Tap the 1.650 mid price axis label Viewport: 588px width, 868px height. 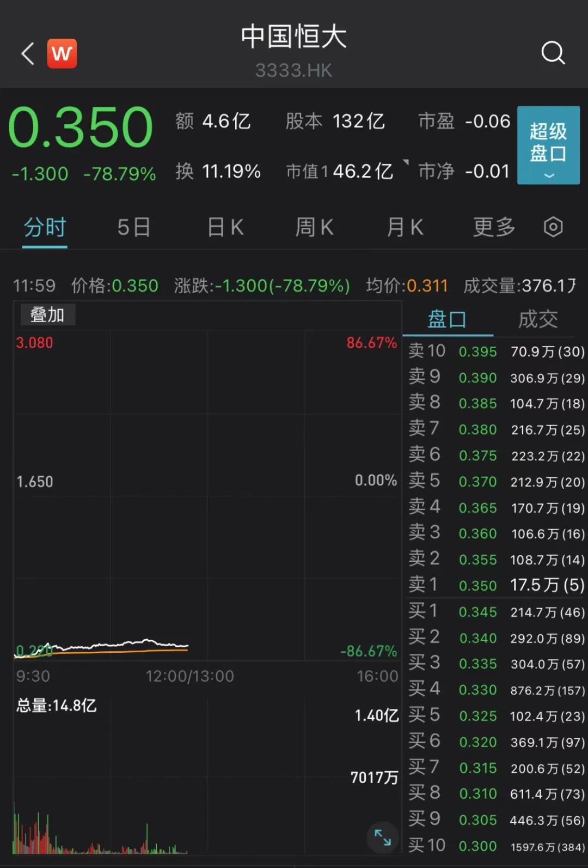(35, 482)
